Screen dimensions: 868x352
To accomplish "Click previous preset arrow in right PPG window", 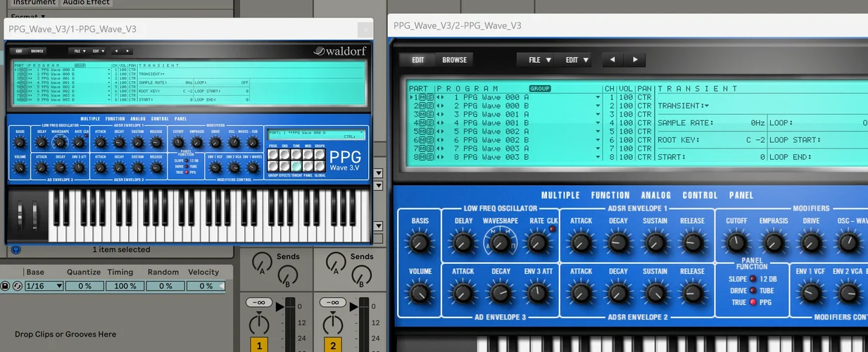I will tap(612, 60).
